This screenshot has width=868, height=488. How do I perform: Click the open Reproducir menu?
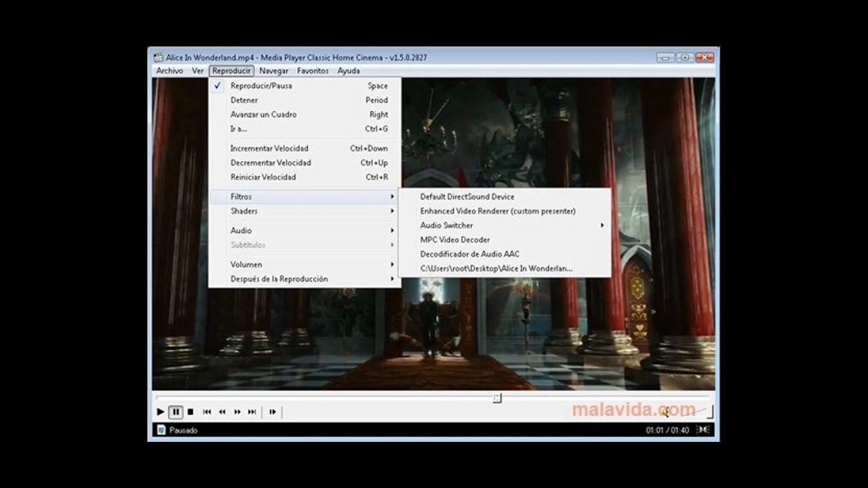coord(231,70)
